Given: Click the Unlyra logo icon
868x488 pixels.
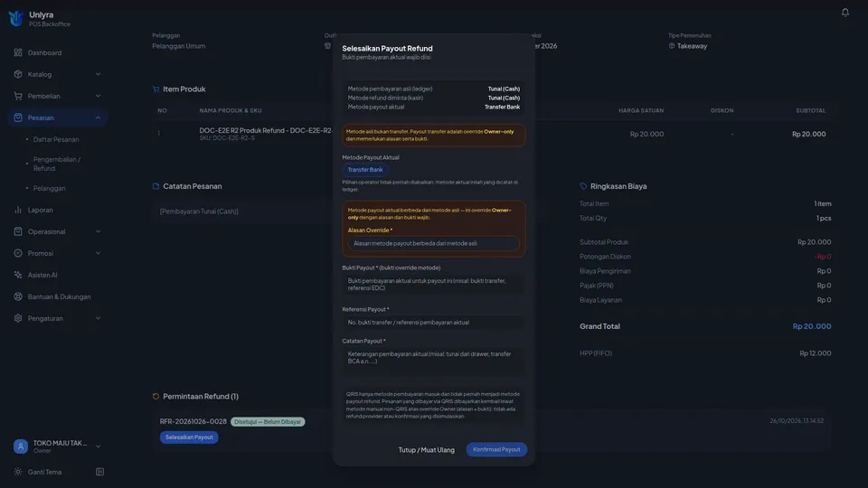Looking at the screenshot, I should tap(16, 18).
